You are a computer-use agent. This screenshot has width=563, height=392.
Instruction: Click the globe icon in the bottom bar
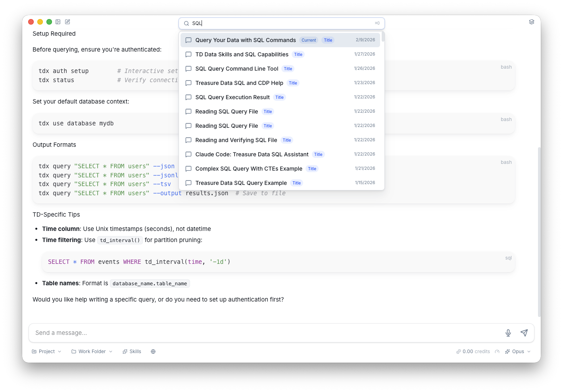click(153, 351)
